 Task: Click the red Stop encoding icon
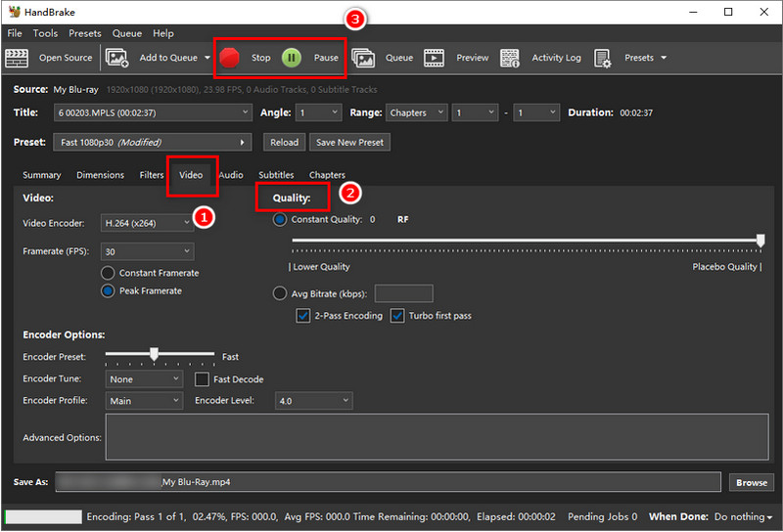tap(230, 58)
